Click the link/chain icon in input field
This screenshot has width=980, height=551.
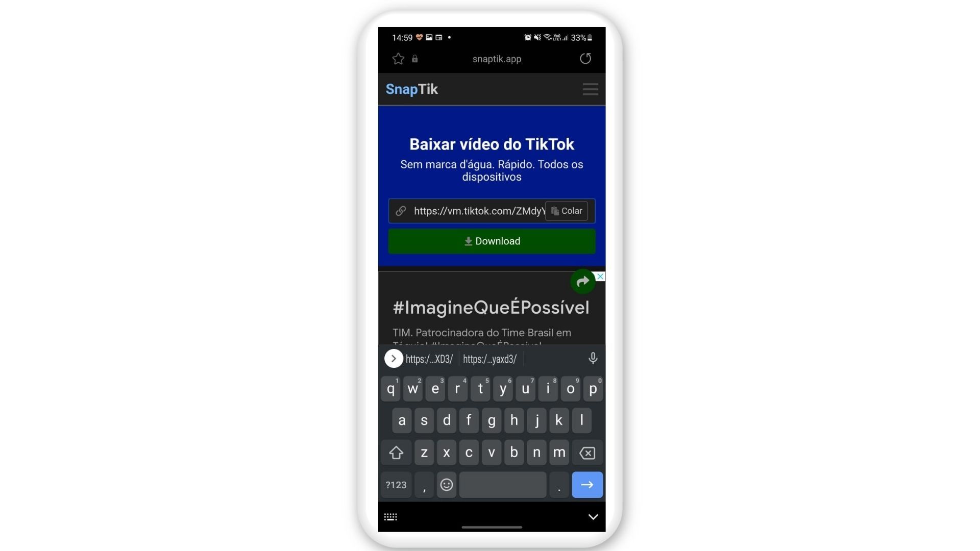point(401,211)
